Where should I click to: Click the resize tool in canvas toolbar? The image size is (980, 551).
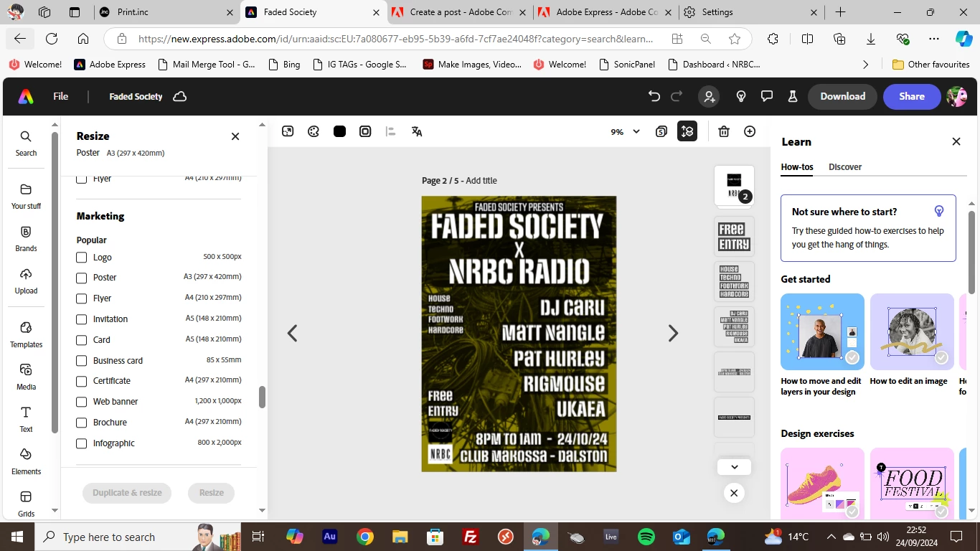(x=288, y=131)
